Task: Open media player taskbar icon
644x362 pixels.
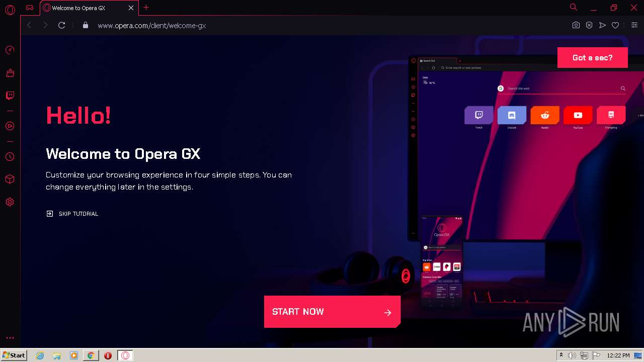Action: 74,355
